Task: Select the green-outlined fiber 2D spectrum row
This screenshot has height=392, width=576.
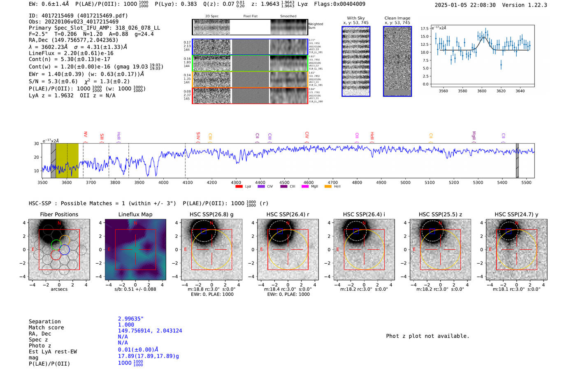Action: (250, 63)
